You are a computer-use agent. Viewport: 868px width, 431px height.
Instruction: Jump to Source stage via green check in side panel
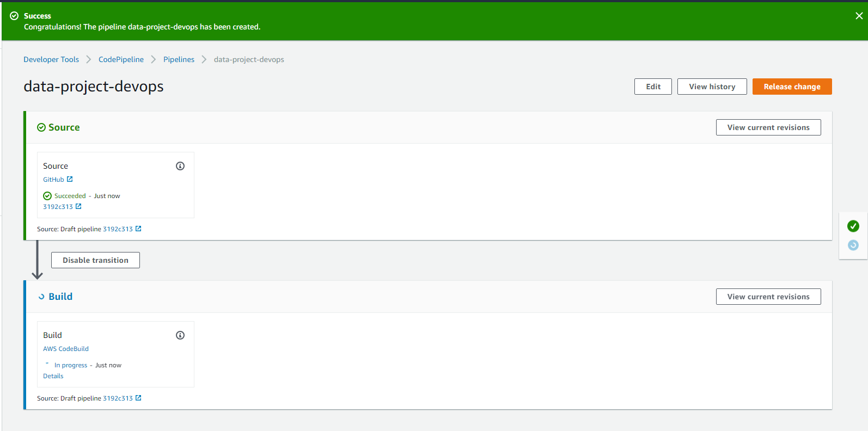coord(853,226)
